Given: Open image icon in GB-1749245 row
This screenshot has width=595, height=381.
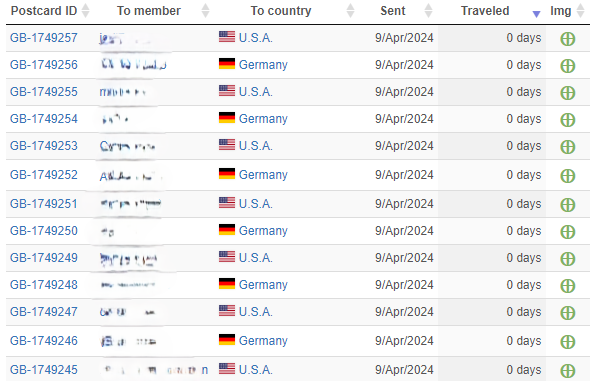Looking at the screenshot, I should tap(567, 371).
